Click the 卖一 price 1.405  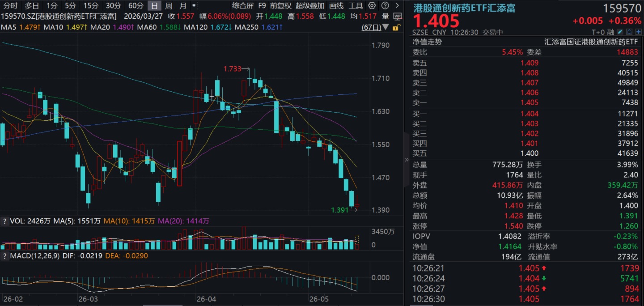(529, 103)
